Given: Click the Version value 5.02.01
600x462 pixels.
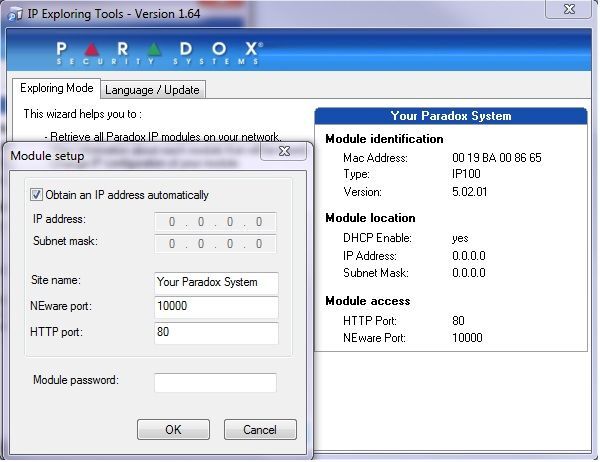Looking at the screenshot, I should pos(472,191).
